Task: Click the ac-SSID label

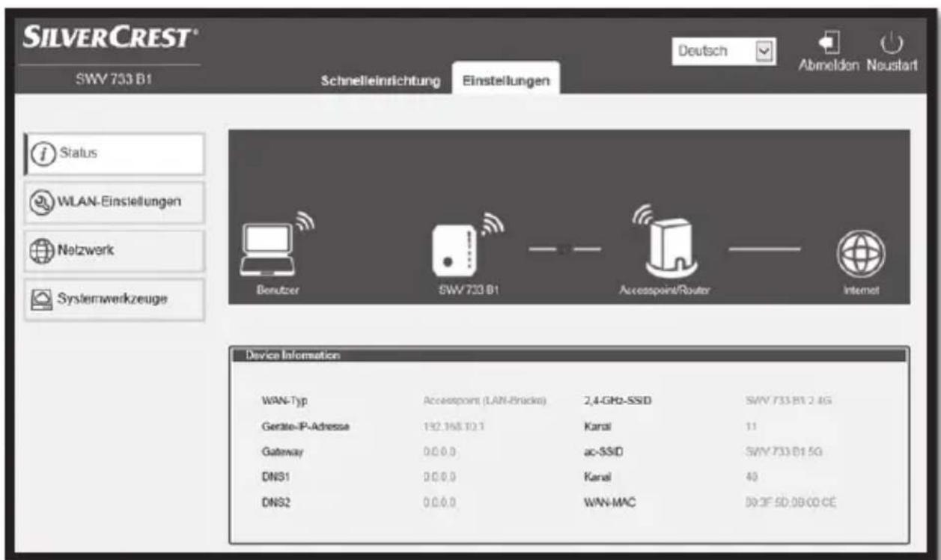Action: [603, 451]
